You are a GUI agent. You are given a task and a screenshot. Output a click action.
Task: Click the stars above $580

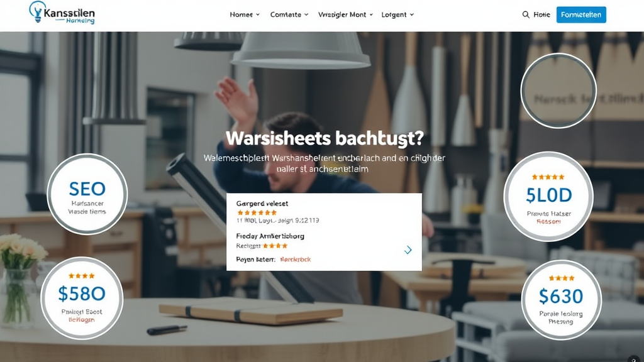pyautogui.click(x=82, y=276)
